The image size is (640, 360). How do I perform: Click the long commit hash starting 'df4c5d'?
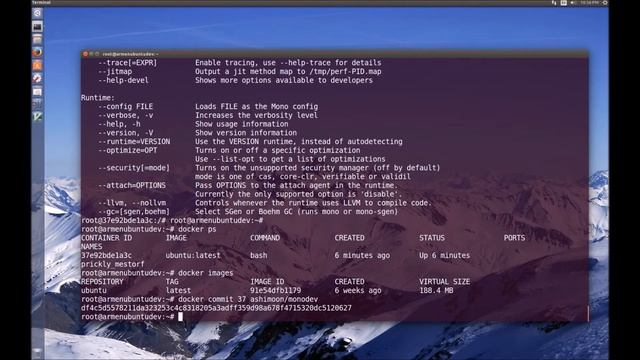[216, 308]
